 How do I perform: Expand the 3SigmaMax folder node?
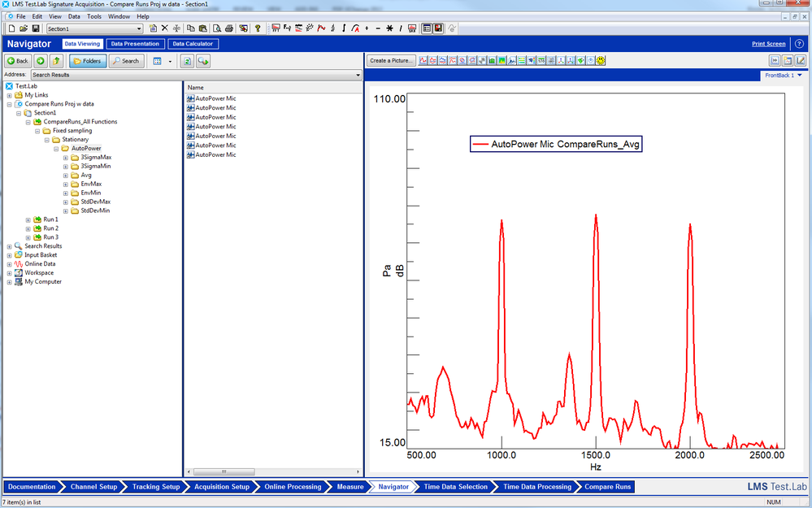click(x=66, y=158)
